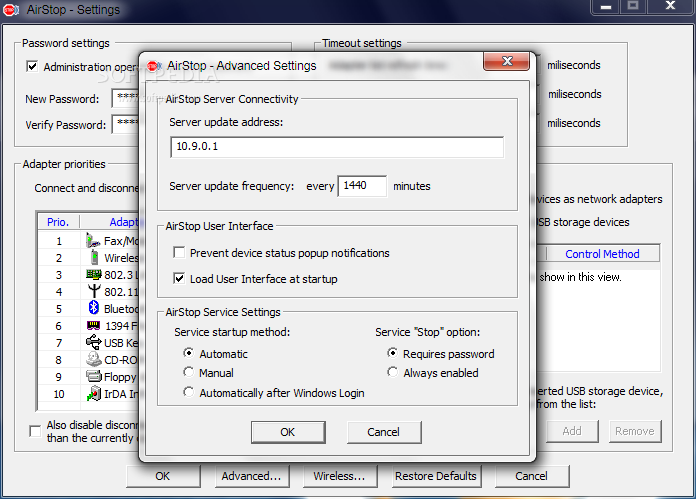This screenshot has width=696, height=499.
Task: Click the Fax/Modem adapter icon in row 1
Action: [x=93, y=240]
